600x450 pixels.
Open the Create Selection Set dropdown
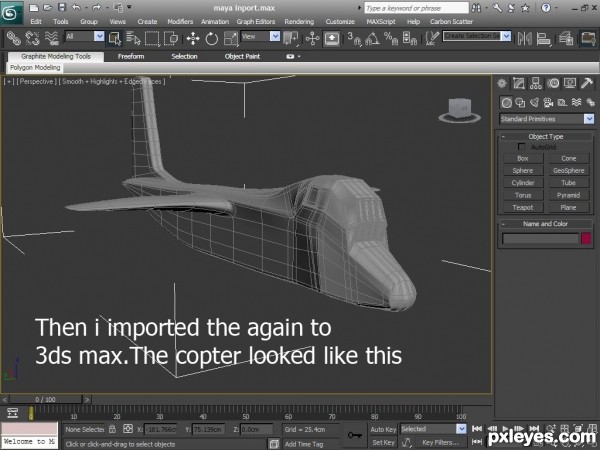(506, 36)
